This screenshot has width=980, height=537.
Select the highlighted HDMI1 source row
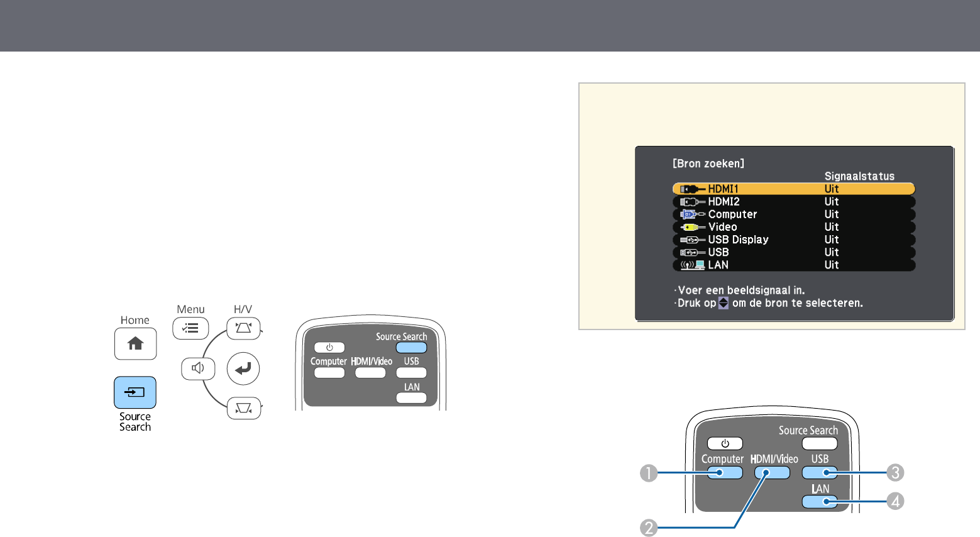tap(794, 189)
